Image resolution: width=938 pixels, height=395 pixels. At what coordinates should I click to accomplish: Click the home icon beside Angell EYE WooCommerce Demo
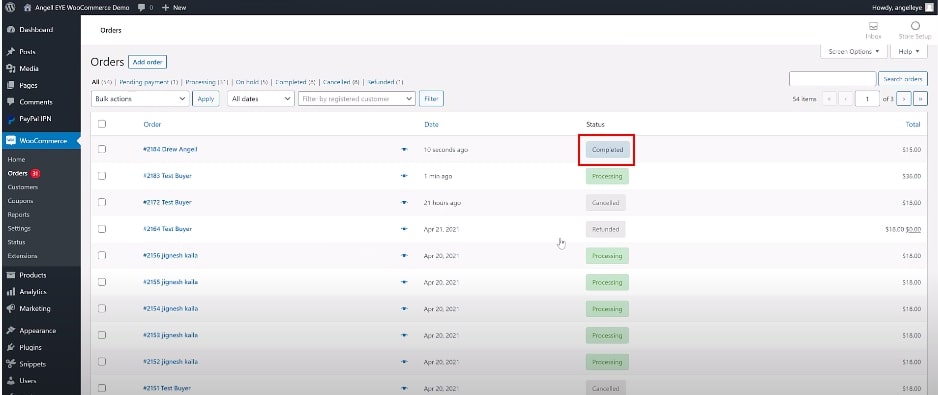coord(27,8)
